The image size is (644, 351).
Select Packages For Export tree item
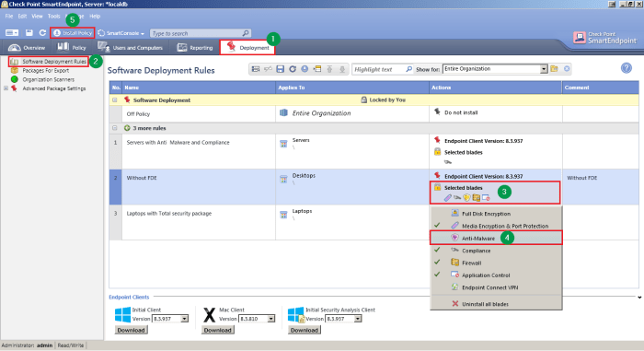coord(46,70)
